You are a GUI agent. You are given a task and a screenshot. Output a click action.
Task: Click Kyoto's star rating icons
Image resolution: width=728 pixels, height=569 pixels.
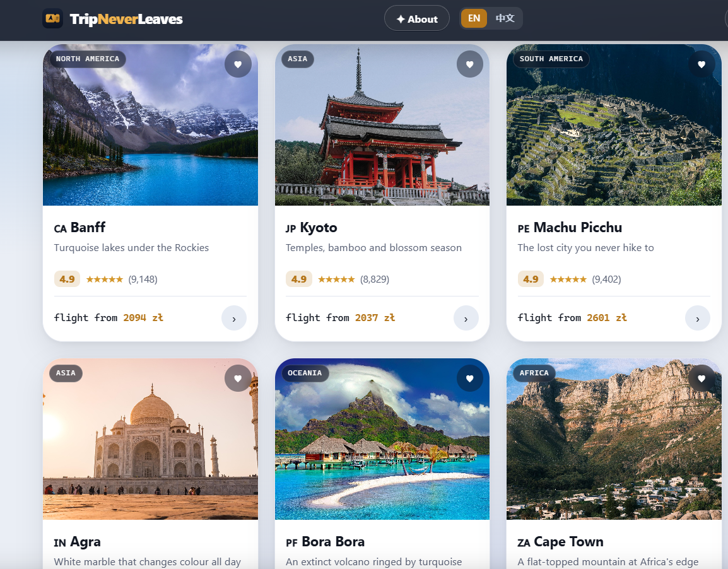point(336,279)
